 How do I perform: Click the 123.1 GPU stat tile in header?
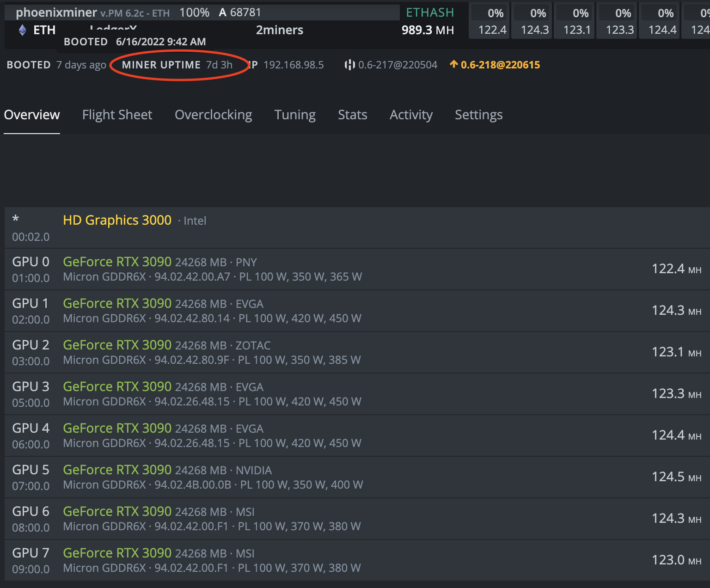(574, 21)
